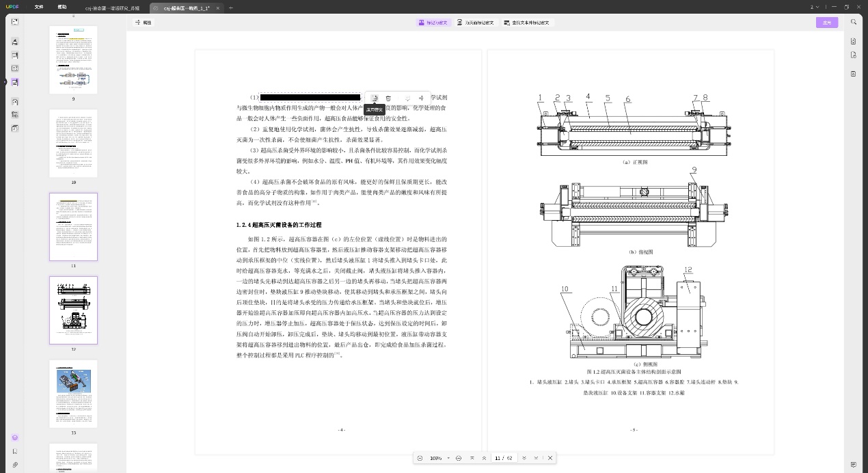
Task: Expand properties of the redaction in floating toolbar
Action: (422, 98)
